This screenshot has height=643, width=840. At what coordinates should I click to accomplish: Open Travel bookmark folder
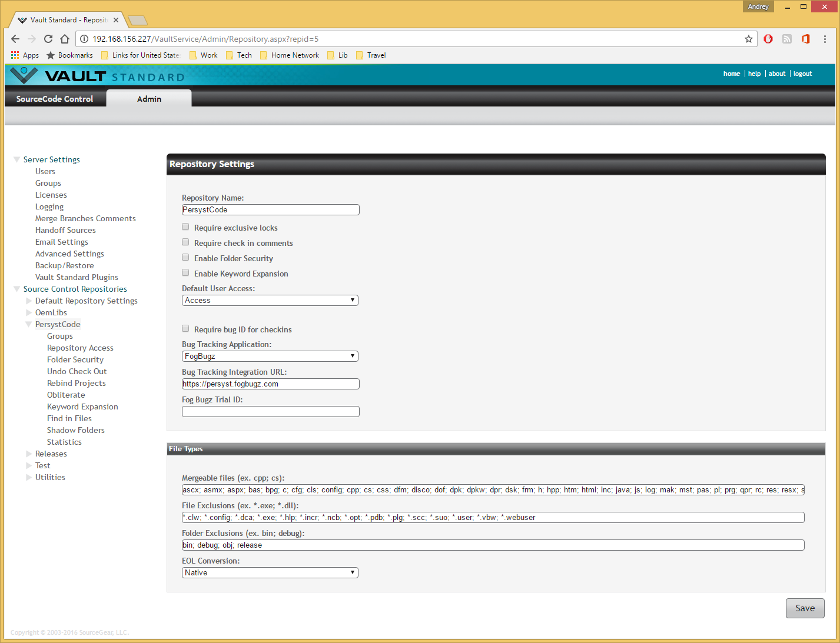pyautogui.click(x=371, y=55)
